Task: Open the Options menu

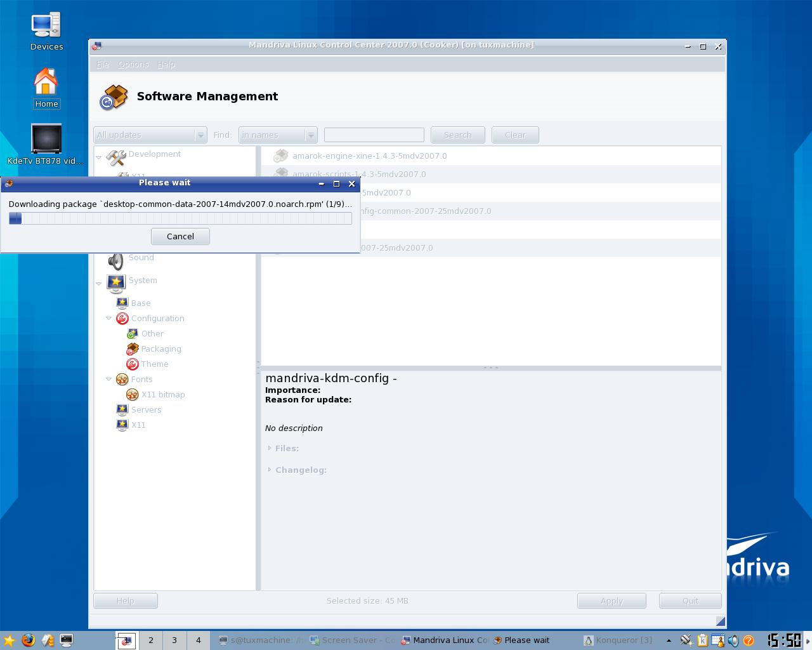Action: (133, 64)
